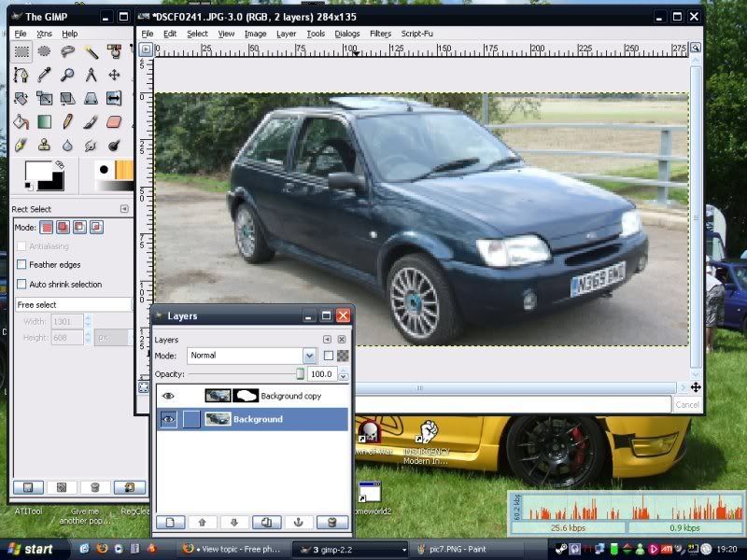Select the Zoom magnifier tool
This screenshot has width=747, height=560.
[67, 75]
